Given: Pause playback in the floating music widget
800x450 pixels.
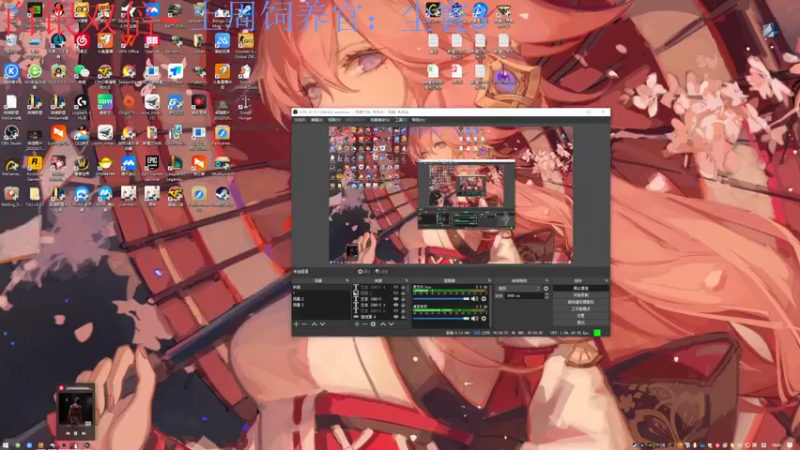Looking at the screenshot, I should coord(76,433).
